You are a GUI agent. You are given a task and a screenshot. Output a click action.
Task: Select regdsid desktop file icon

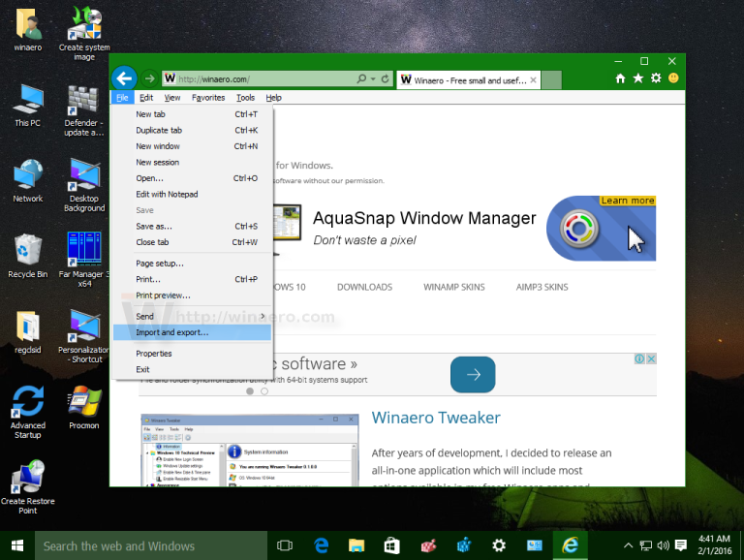coord(27,331)
